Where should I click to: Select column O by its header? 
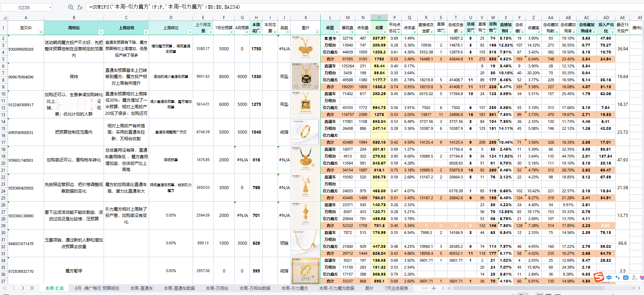379,17
